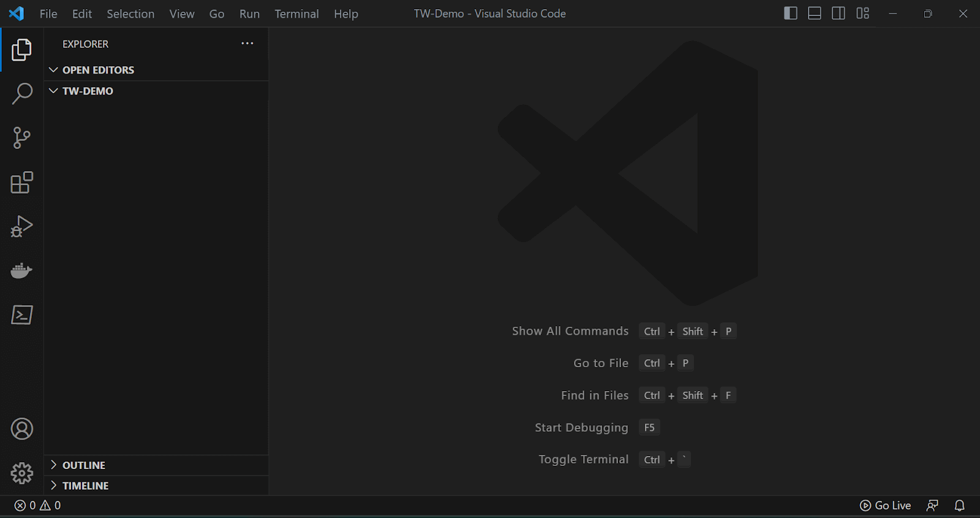Click the F5 key hint
Image resolution: width=980 pixels, height=518 pixels.
coord(649,427)
